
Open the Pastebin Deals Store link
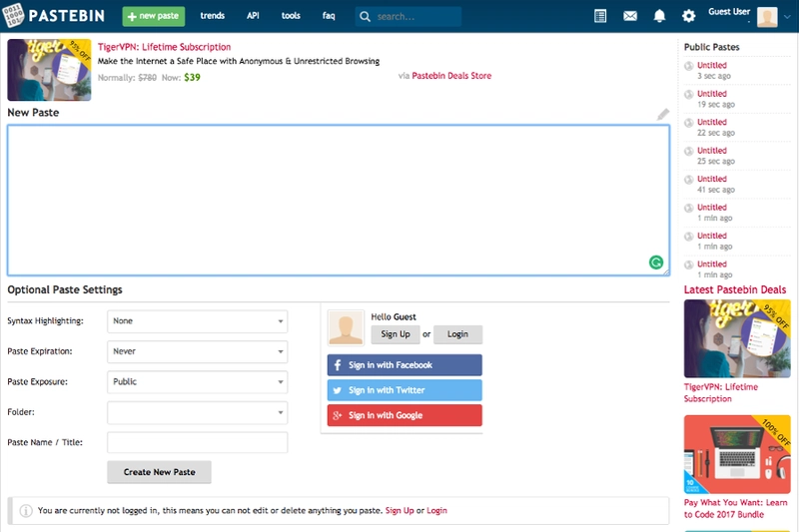(x=451, y=76)
